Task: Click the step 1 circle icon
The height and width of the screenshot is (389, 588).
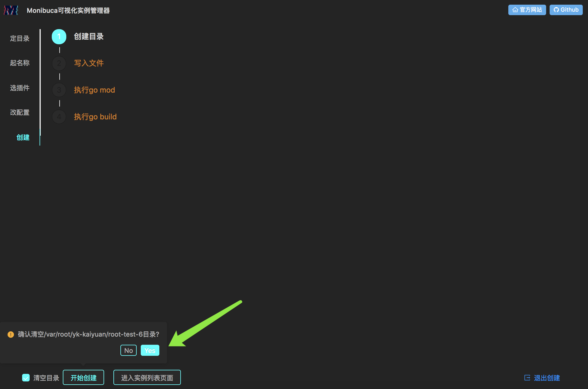Action: (x=59, y=37)
